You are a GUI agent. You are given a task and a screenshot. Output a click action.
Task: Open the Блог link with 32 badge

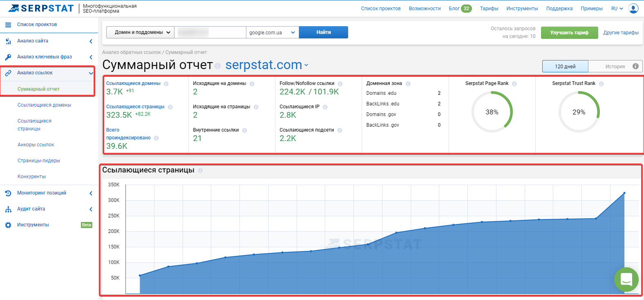[x=460, y=9]
